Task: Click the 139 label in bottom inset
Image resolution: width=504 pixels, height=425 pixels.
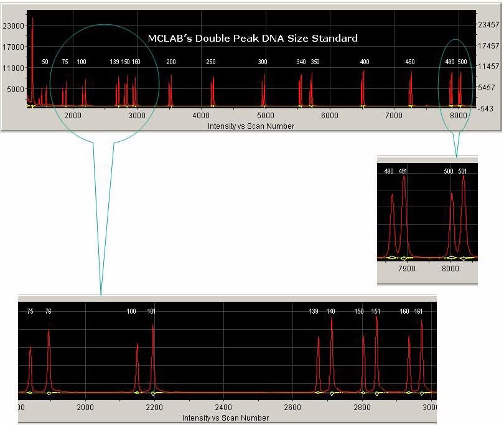Action: pos(314,311)
